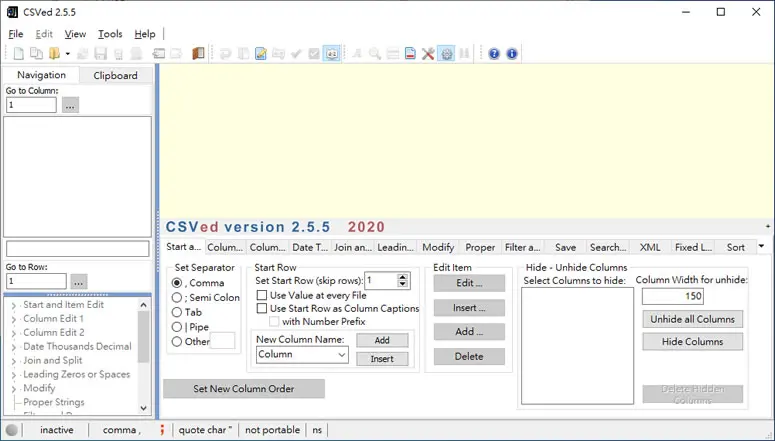Click the exit door toolbar icon
Screen dimensions: 775x441
198,53
